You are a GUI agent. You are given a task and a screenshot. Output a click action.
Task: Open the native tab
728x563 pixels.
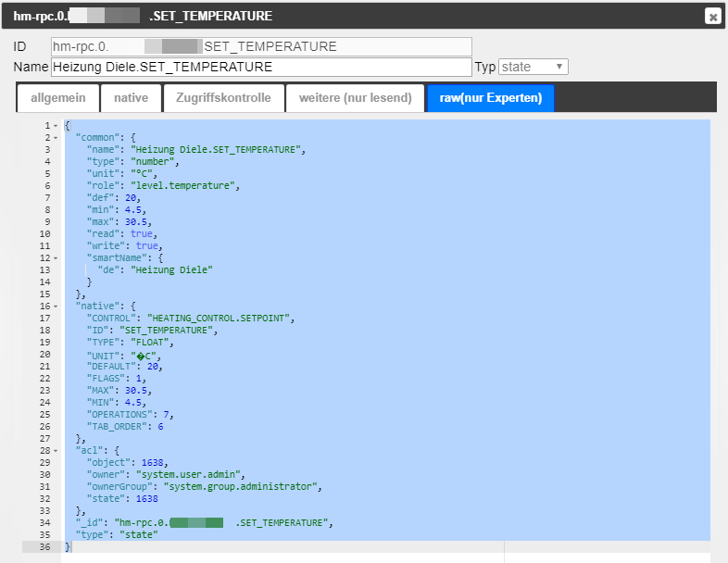131,97
